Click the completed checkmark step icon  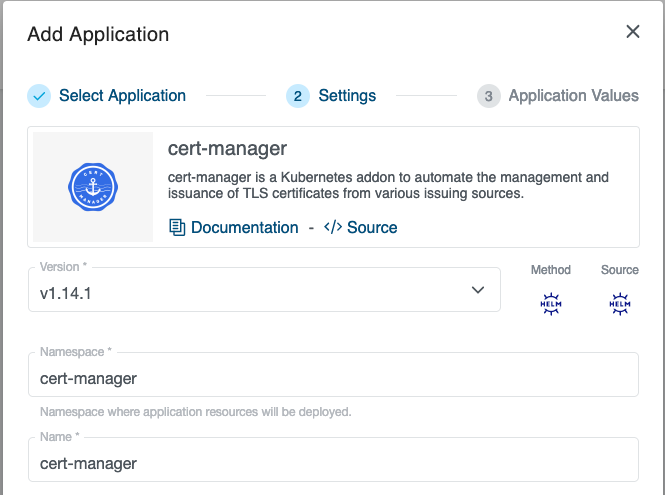39,96
